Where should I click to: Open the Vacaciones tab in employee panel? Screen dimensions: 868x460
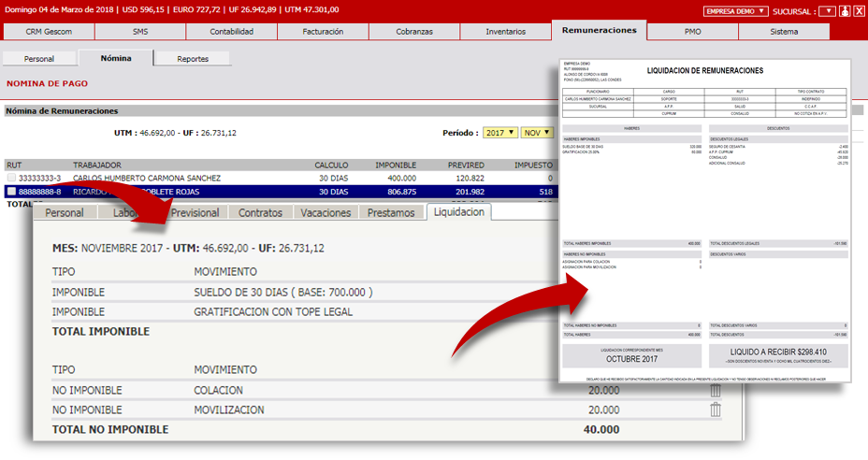pos(325,213)
